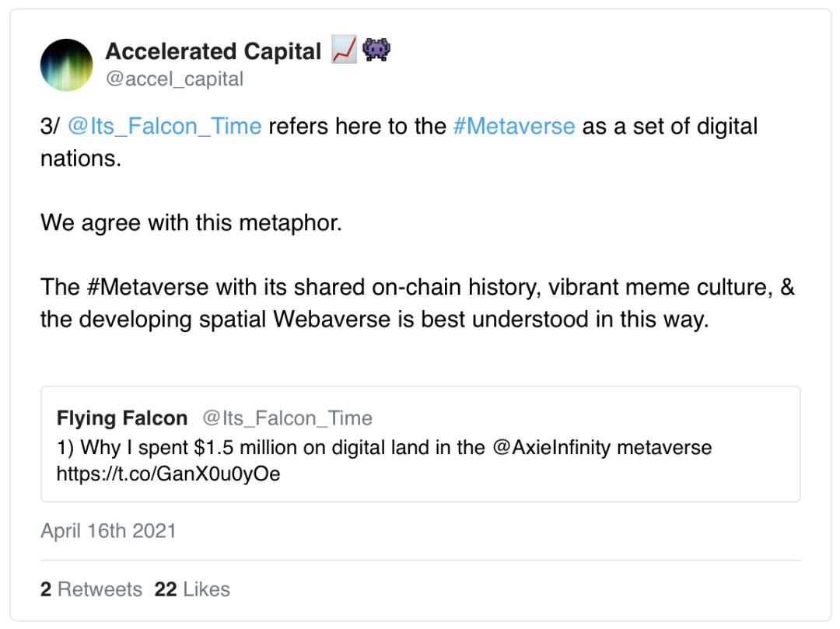Select the "Flying Falcon" quoted author name
Image resolution: width=840 pixels, height=629 pixels.
pos(122,418)
